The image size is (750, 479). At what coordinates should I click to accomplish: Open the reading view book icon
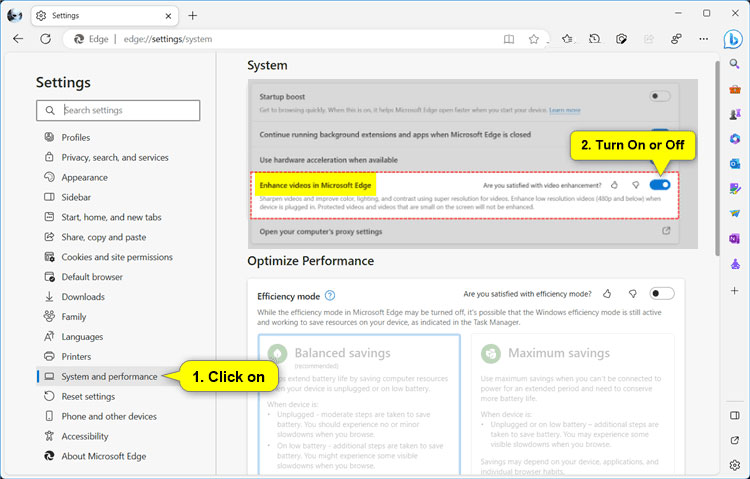[x=509, y=39]
